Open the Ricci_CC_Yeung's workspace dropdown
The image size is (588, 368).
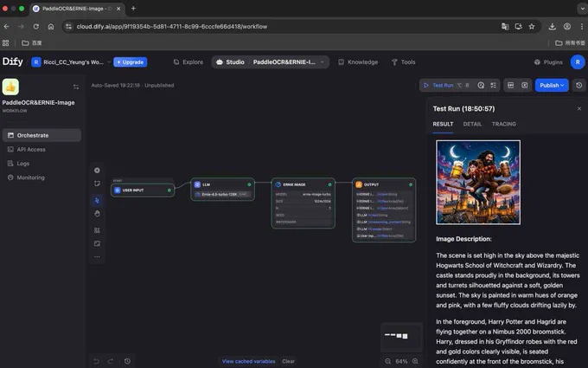point(71,62)
